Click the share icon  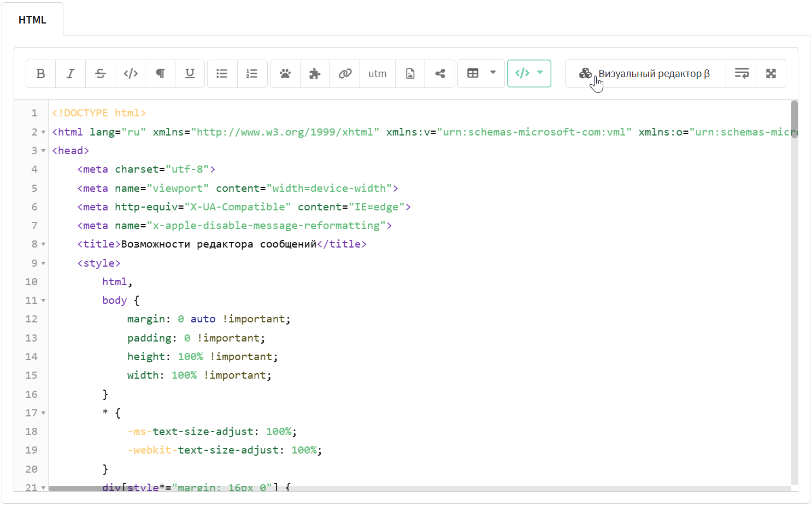point(440,74)
